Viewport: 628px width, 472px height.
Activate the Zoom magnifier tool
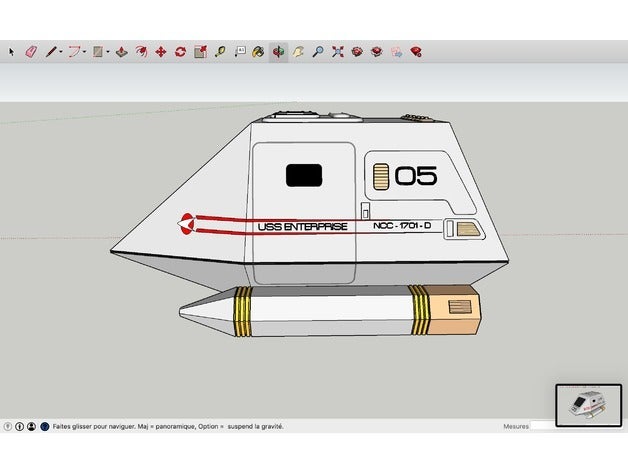[318, 52]
